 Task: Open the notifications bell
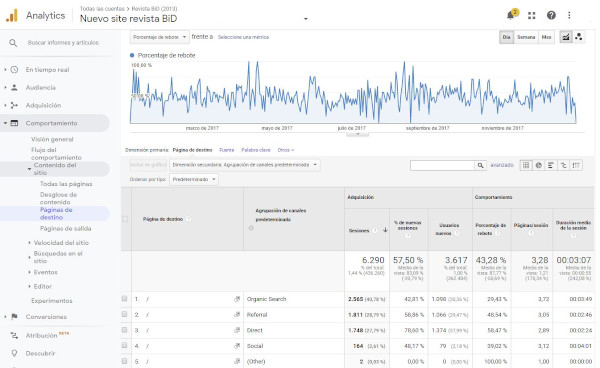[510, 15]
